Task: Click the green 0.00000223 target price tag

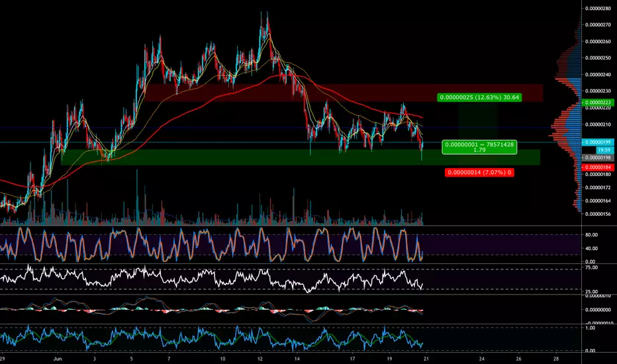Action: tap(597, 103)
